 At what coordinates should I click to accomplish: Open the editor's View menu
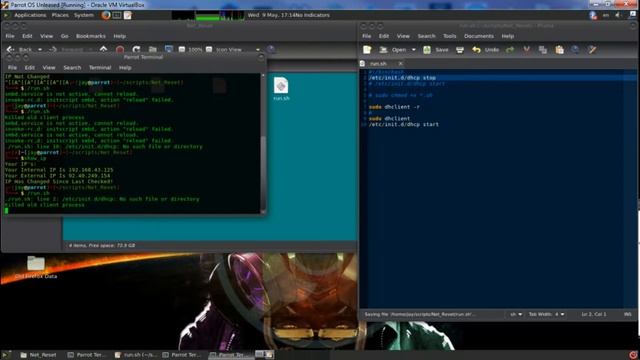click(x=403, y=36)
